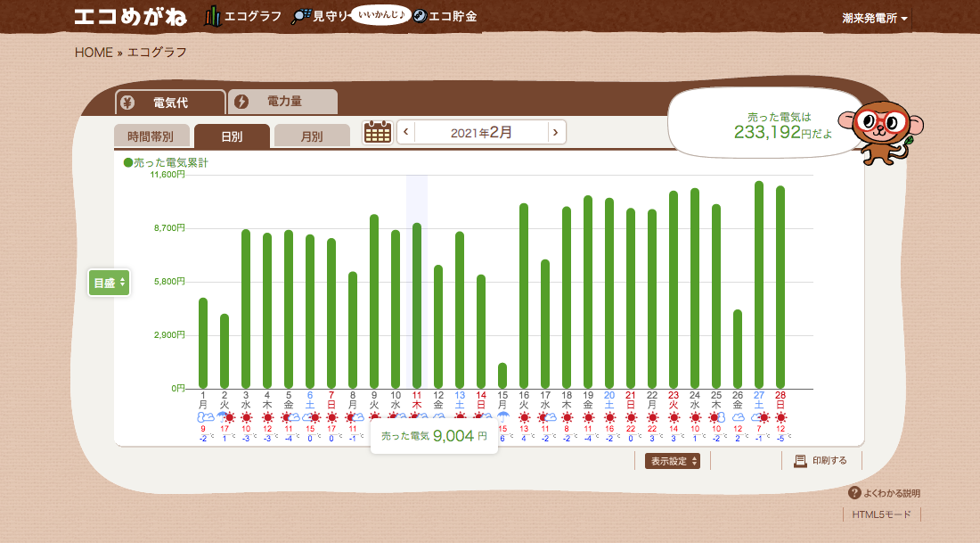980x543 pixels.
Task: Click the 見守り magnifier icon
Action: coord(301,16)
